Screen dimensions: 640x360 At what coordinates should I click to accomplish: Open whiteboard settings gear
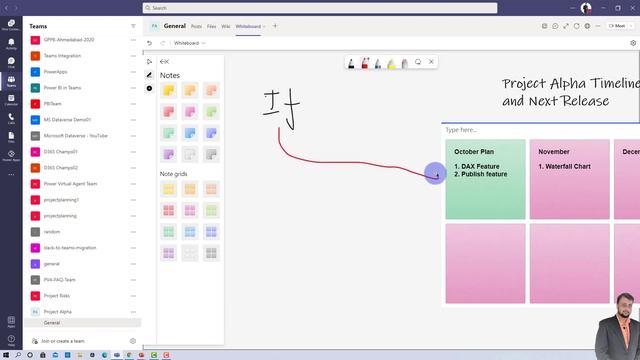pos(633,43)
